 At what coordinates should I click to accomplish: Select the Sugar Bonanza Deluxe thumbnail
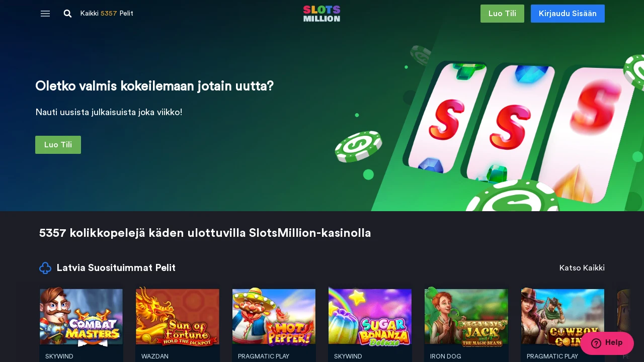click(370, 317)
